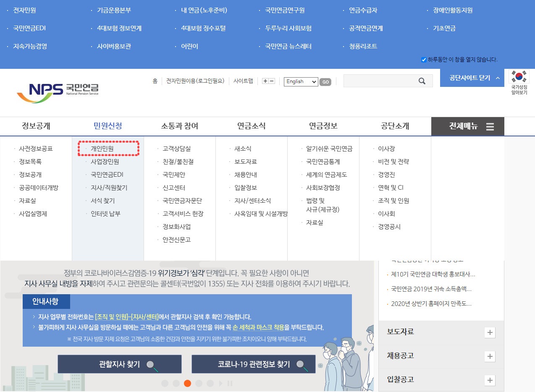Open 전자민원 in the top site list

coord(24,10)
